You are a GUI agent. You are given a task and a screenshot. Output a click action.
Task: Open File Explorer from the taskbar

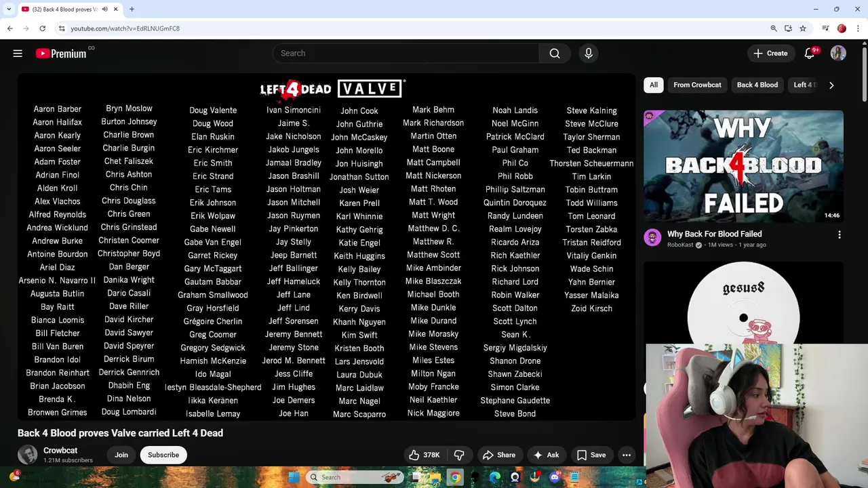pos(435,477)
